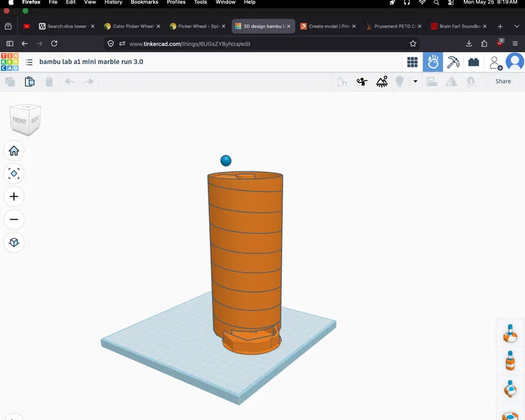Image resolution: width=525 pixels, height=420 pixels.
Task: Zoom in with the plus button
Action: tap(13, 196)
